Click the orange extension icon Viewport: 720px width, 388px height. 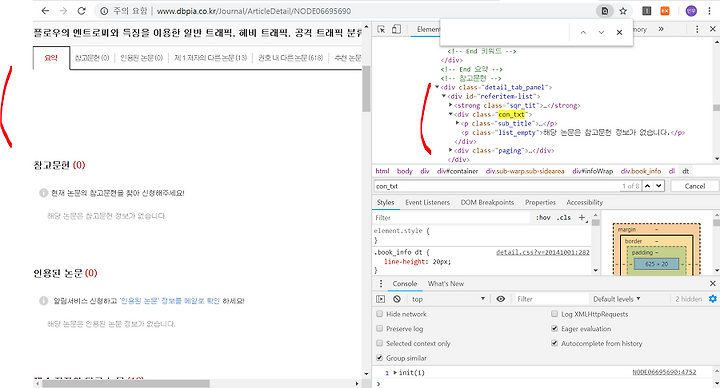click(x=665, y=11)
